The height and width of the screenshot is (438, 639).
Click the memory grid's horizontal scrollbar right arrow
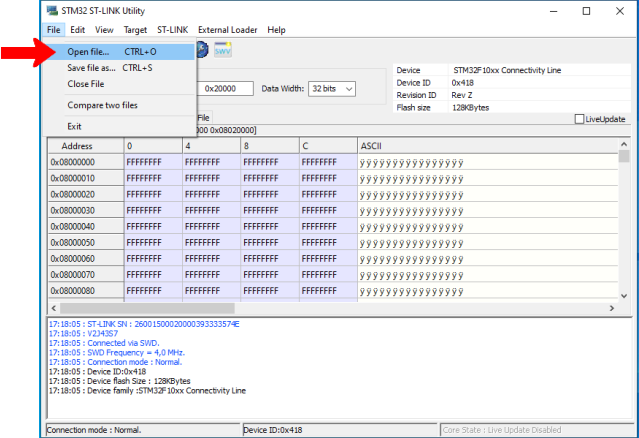tap(611, 308)
